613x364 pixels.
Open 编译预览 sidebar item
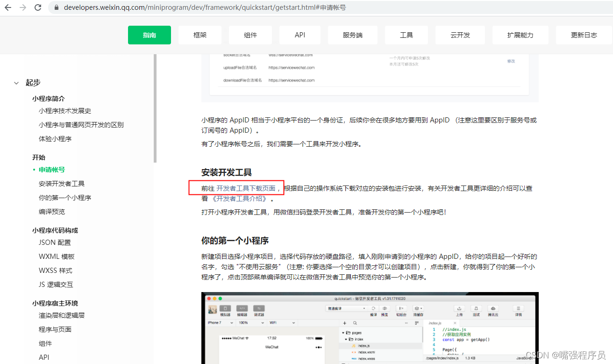click(x=52, y=212)
